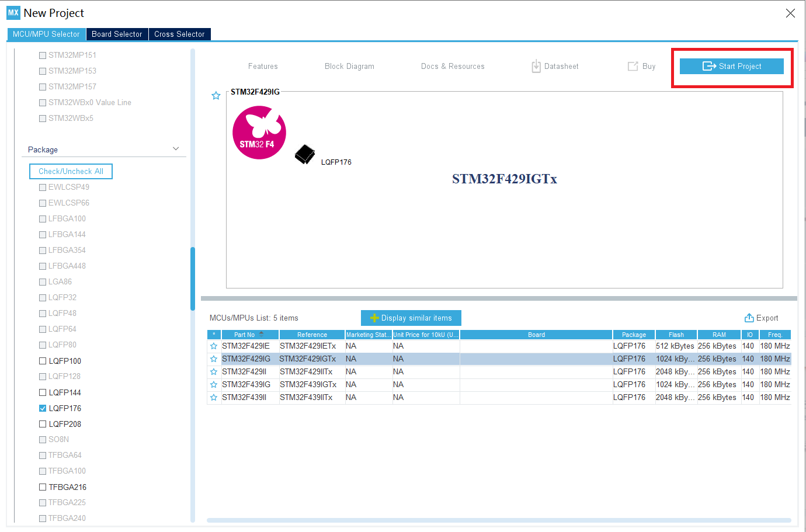Click the Buy text label
The width and height of the screenshot is (806, 532).
[x=649, y=67]
